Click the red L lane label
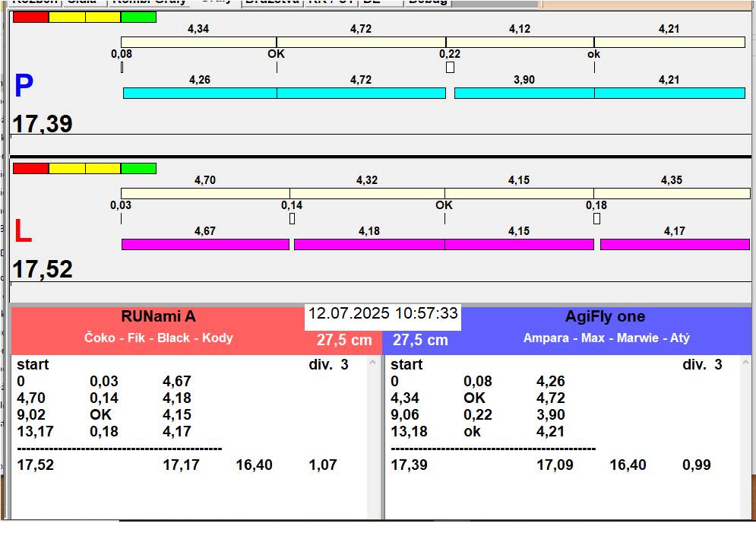 coord(23,232)
